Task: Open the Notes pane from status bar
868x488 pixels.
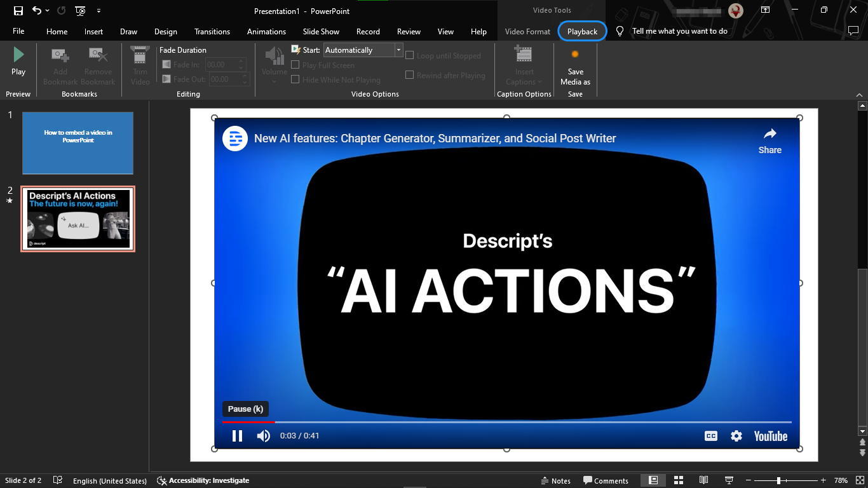Action: [x=556, y=480]
